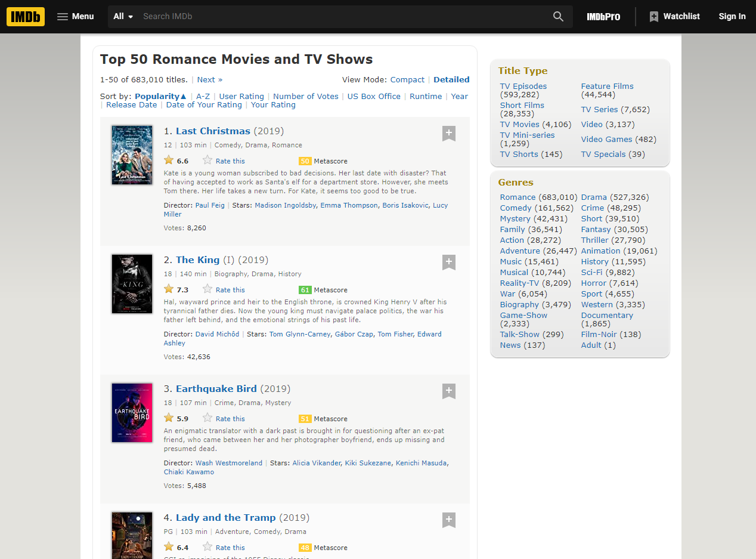The image size is (756, 559).
Task: Sort by Your Rating
Action: tap(273, 105)
